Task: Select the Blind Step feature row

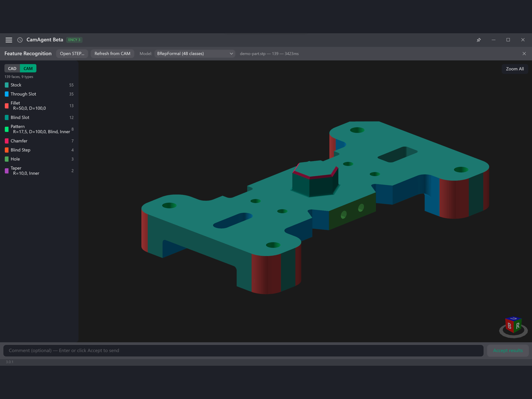Action: point(39,150)
